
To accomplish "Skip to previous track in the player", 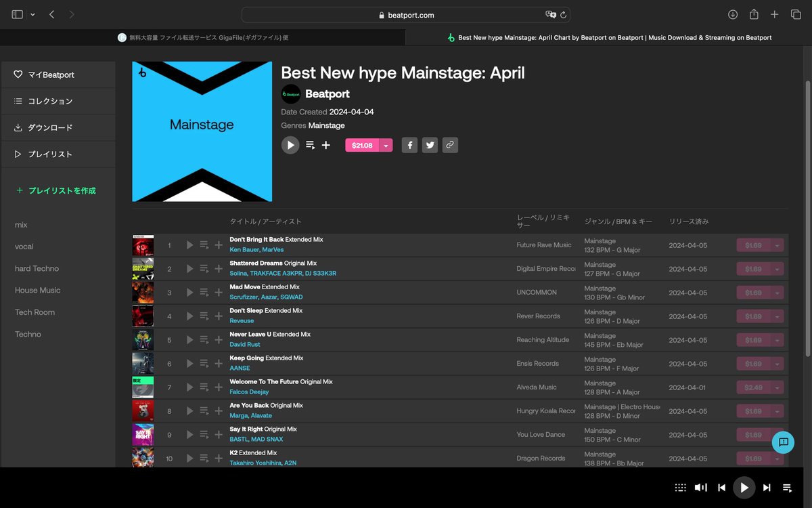I will (722, 488).
